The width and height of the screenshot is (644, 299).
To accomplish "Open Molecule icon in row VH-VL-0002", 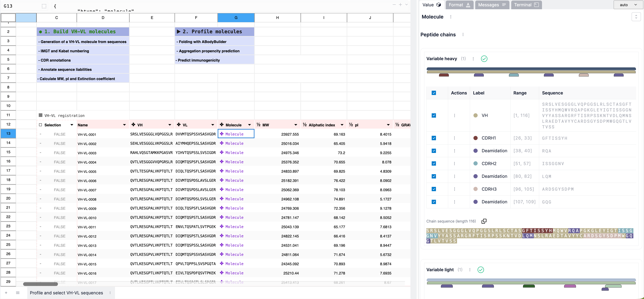I will (x=222, y=143).
